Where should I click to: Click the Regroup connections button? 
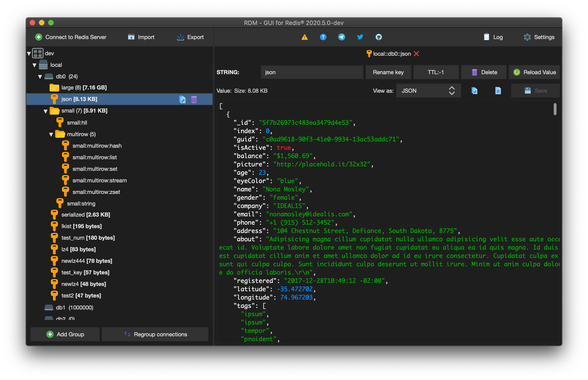(x=155, y=334)
